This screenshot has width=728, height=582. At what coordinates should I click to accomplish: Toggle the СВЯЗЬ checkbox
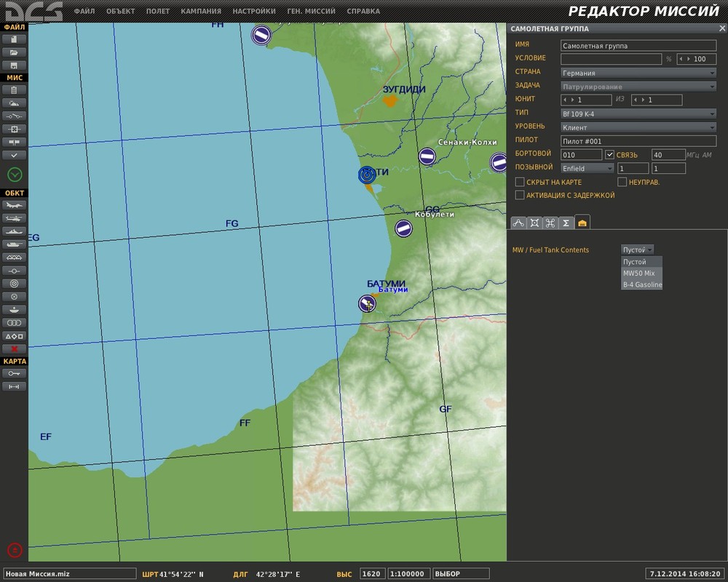(610, 155)
